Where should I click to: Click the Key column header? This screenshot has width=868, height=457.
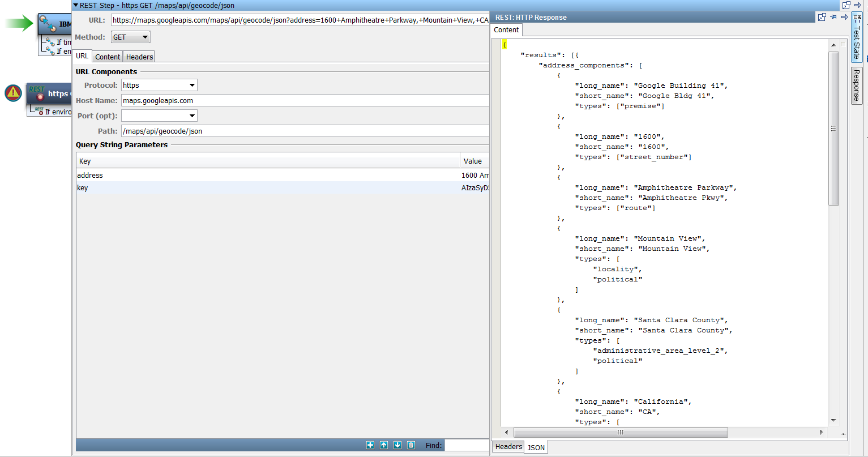[268, 161]
